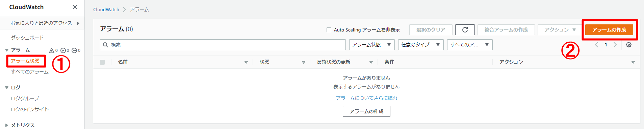Click the in-alarm warning triangle count
This screenshot has width=644, height=129.
pyautogui.click(x=53, y=50)
